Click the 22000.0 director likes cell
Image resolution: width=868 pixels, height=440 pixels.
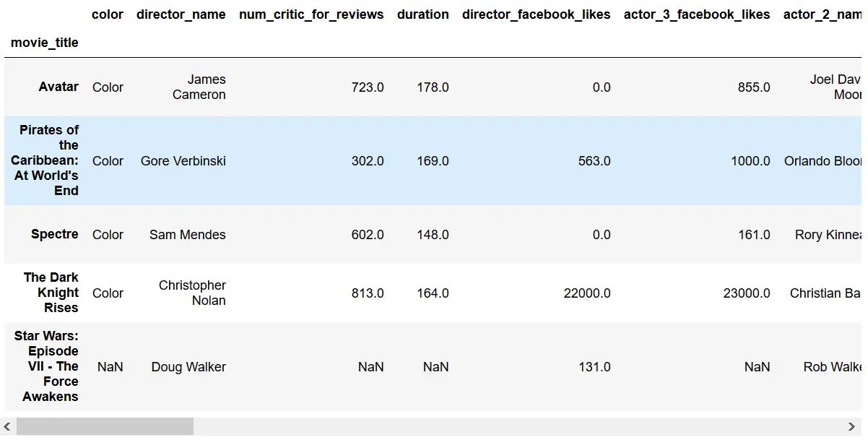point(587,293)
